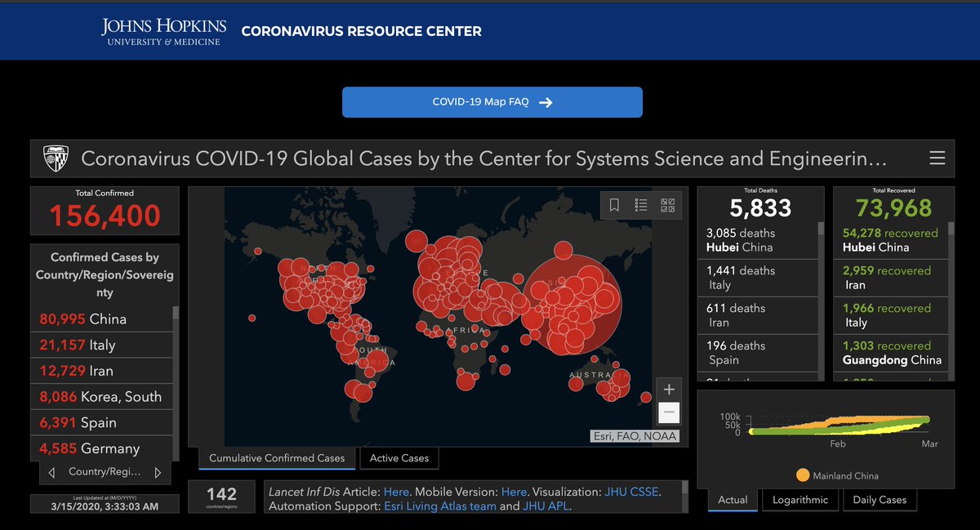Select Italy row with 21,157 cases
This screenshot has height=530, width=980.
click(x=101, y=345)
